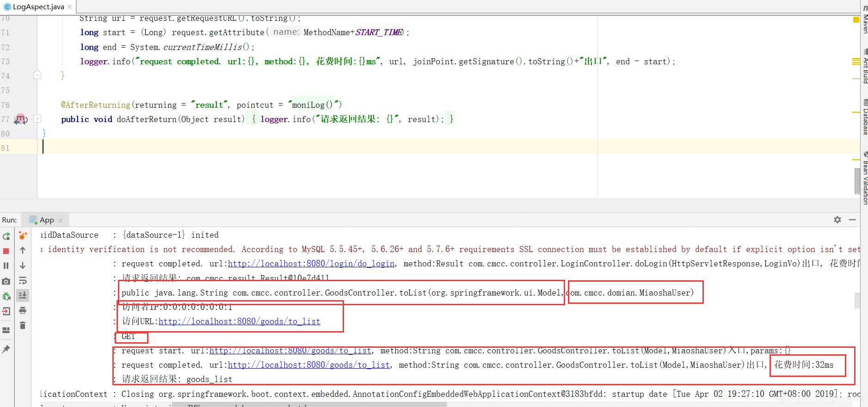Expand the folded opening brace before logger.info
The image size is (868, 407).
click(x=253, y=119)
